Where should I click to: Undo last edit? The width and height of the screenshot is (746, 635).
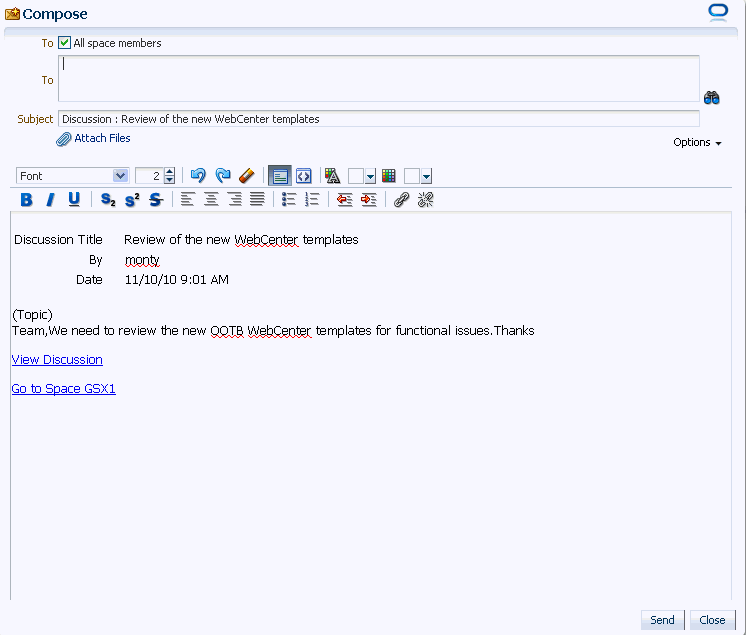(198, 176)
